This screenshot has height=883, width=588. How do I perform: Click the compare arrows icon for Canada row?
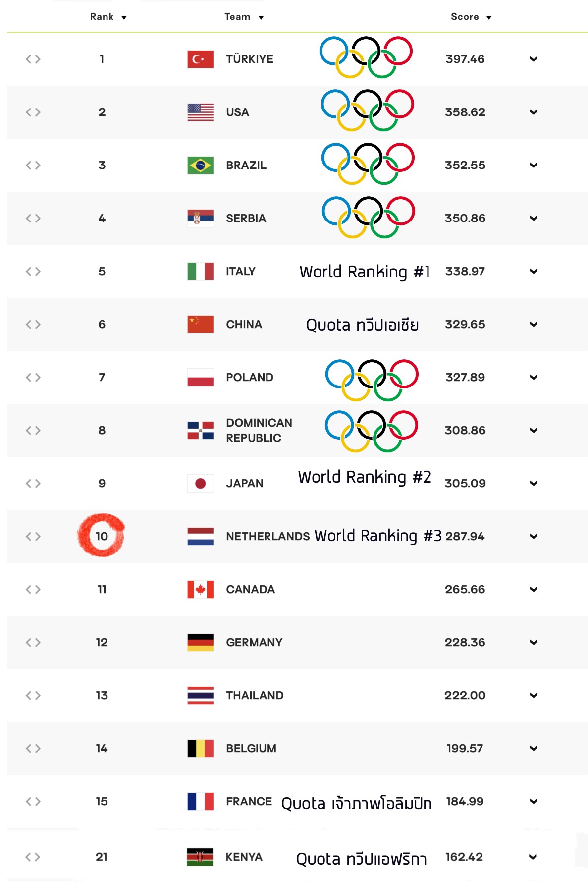point(33,589)
